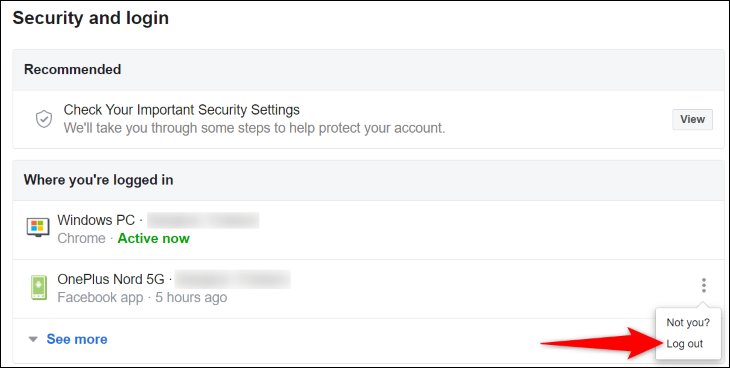Click the View button
This screenshot has width=730, height=368.
pyautogui.click(x=692, y=119)
